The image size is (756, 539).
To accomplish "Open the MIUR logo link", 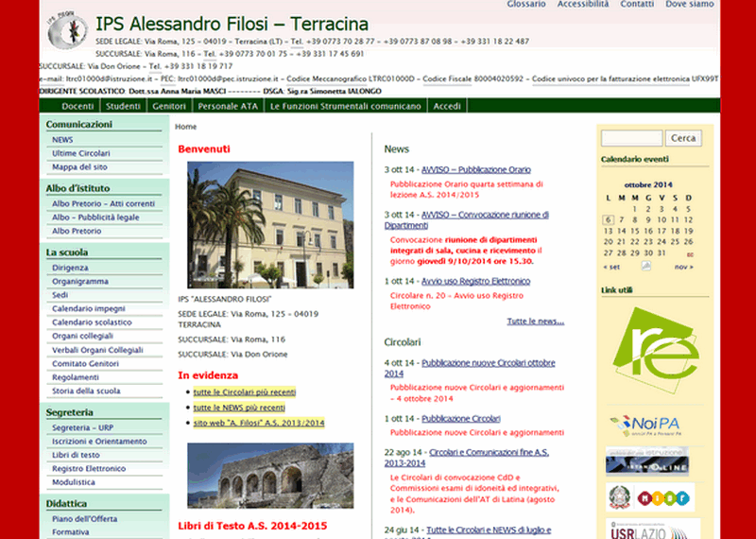I will coord(650,497).
